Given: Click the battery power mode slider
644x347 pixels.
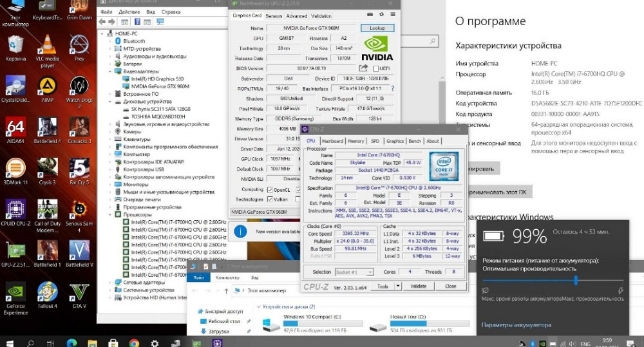Looking at the screenshot, I should tap(553, 281).
